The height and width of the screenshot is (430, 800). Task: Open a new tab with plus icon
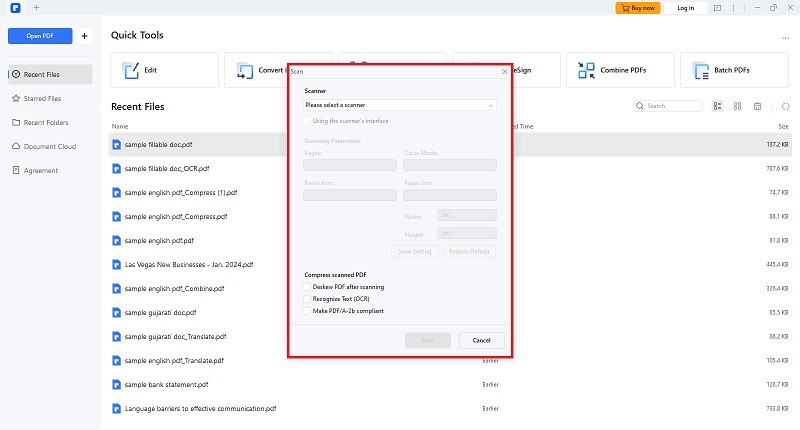(36, 8)
